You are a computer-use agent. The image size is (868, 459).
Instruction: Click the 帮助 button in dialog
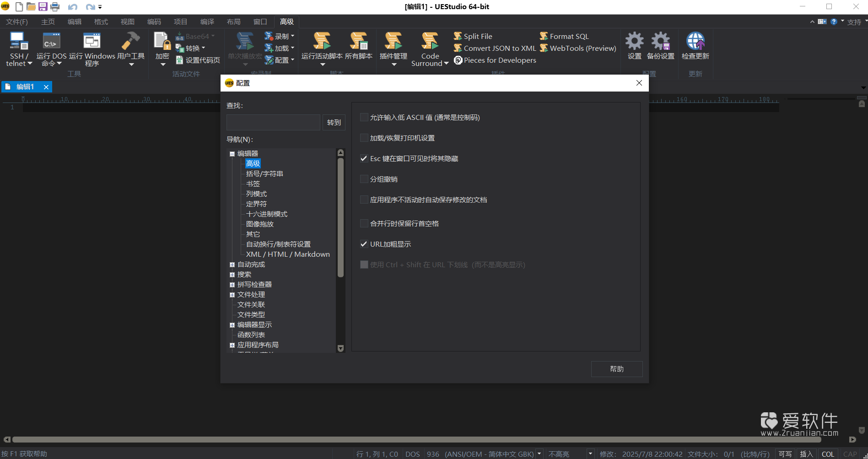[x=617, y=369]
